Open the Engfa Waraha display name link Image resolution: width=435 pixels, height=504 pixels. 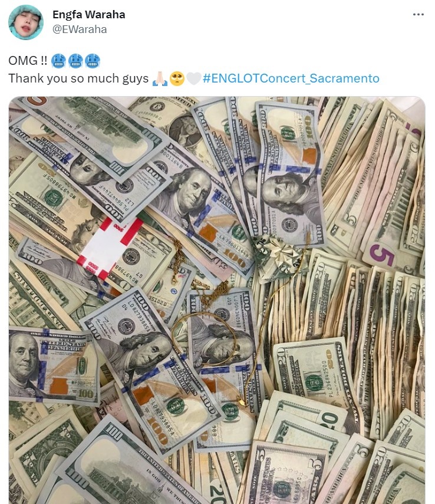point(89,15)
